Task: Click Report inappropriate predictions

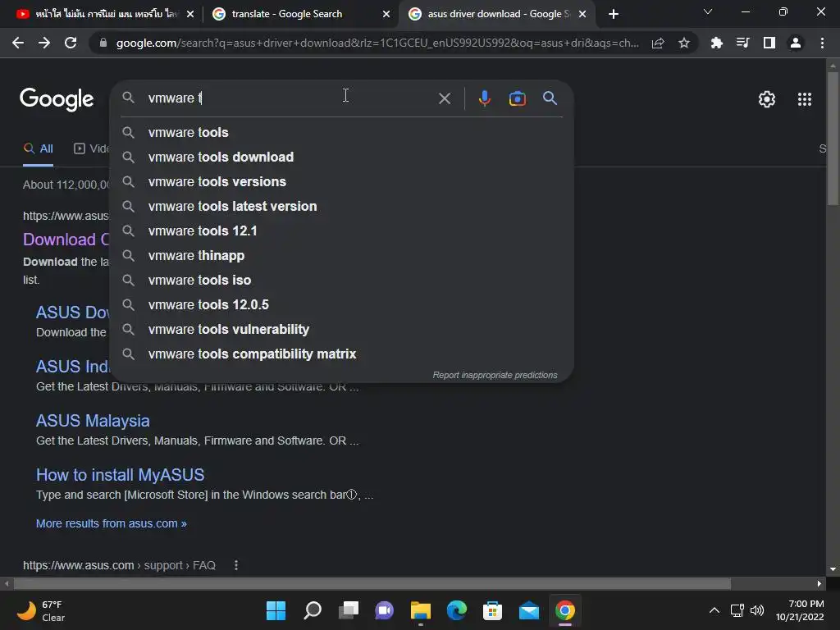Action: tap(495, 375)
